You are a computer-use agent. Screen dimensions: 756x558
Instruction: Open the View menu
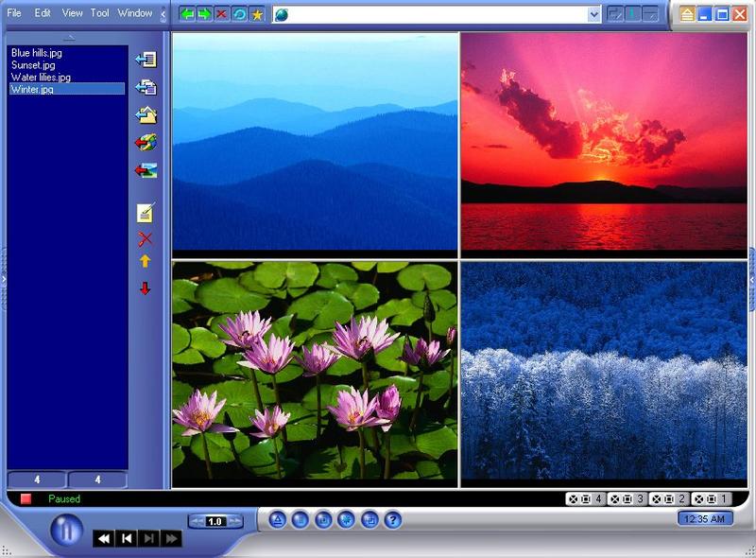click(73, 13)
